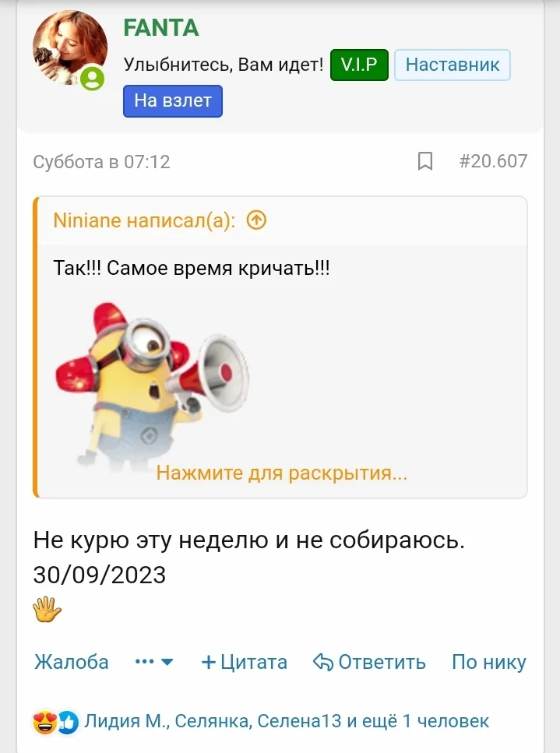Image resolution: width=560 pixels, height=753 pixels.
Task: Click the thumbs-up like reaction icon
Action: click(x=69, y=723)
